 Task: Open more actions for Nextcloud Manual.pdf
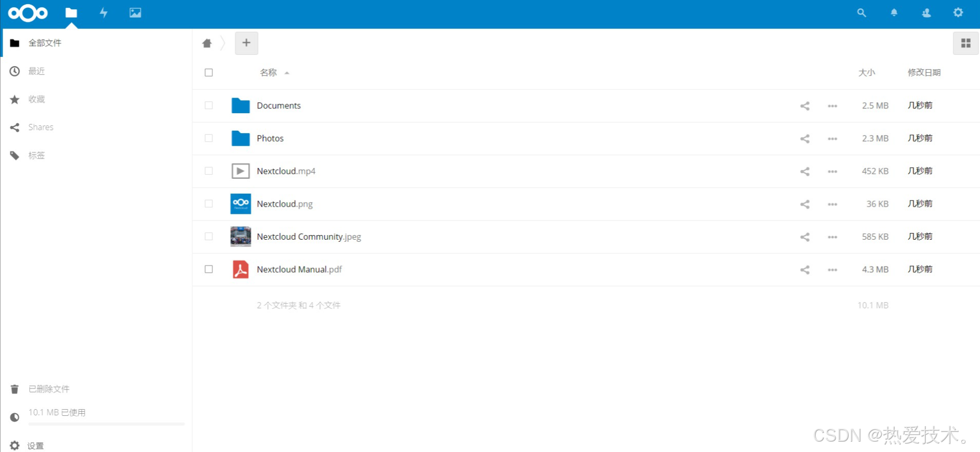(x=832, y=270)
